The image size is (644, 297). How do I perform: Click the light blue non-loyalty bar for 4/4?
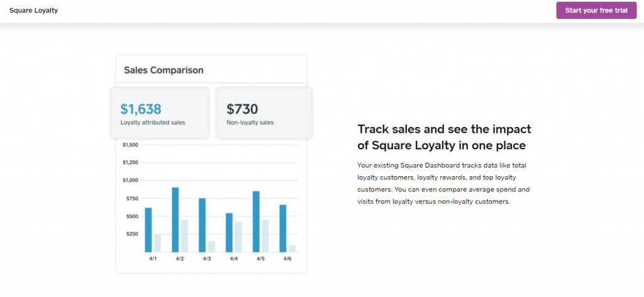pos(238,237)
